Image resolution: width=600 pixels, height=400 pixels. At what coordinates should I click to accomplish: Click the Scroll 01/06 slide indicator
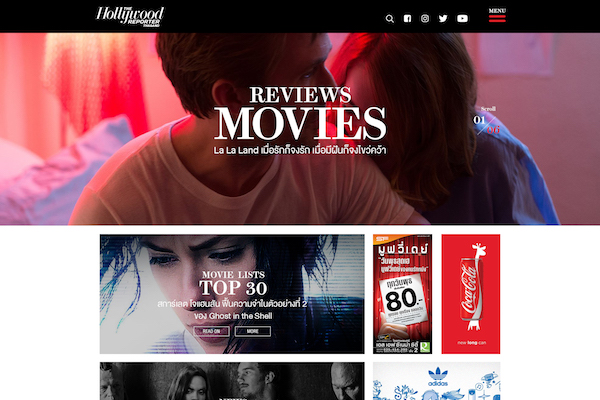tap(486, 122)
